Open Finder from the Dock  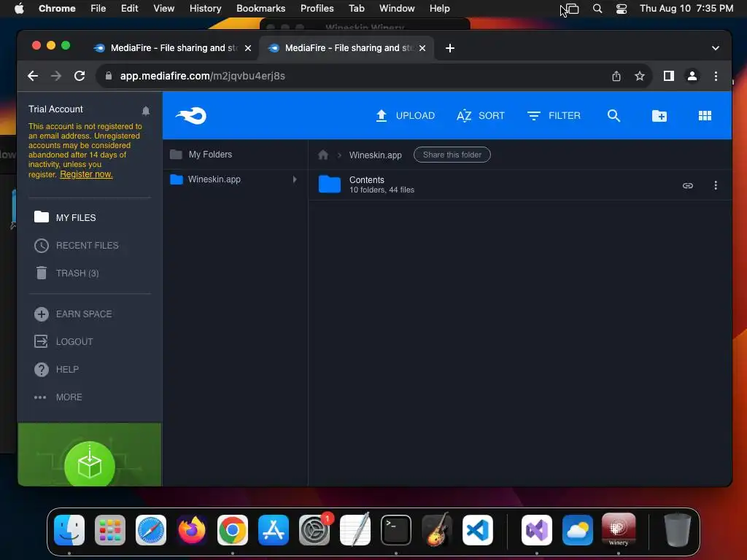(69, 530)
